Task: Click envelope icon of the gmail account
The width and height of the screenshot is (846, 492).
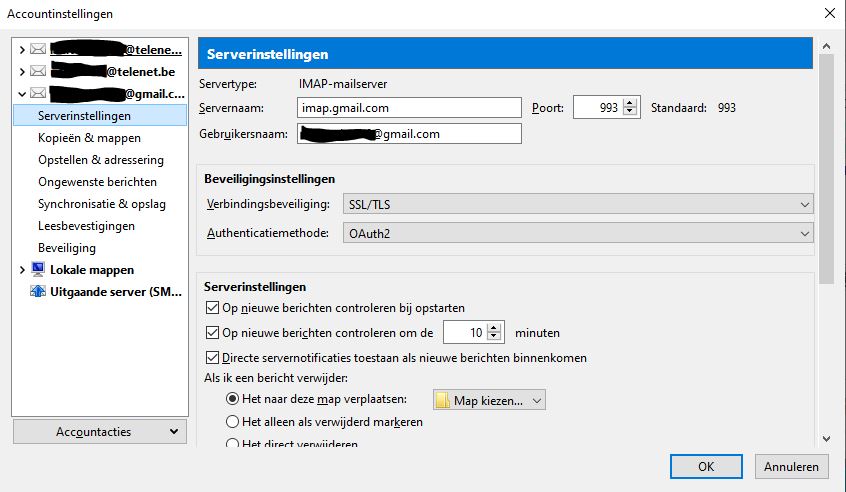Action: pyautogui.click(x=38, y=93)
